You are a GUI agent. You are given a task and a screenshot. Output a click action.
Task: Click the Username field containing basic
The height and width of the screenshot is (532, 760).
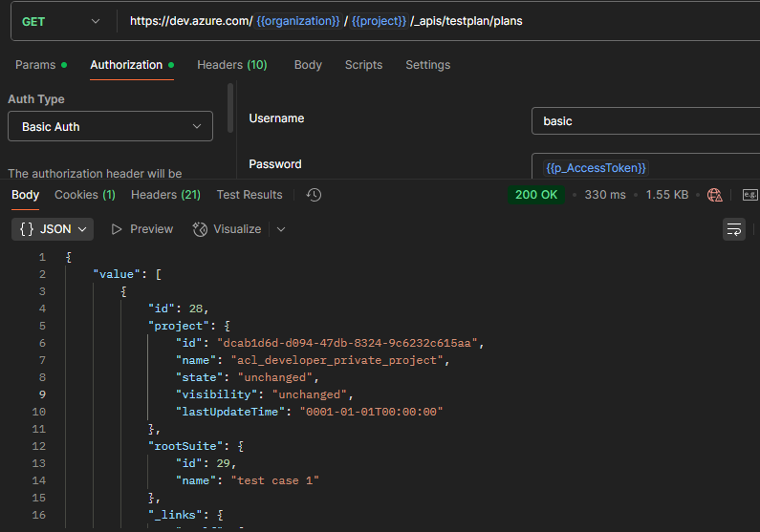point(645,121)
